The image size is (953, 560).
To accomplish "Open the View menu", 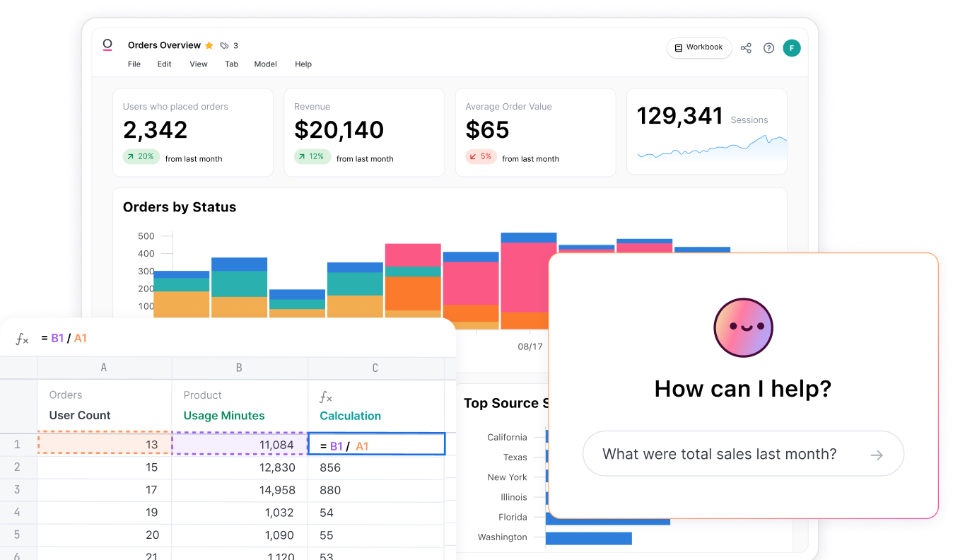I will (198, 64).
